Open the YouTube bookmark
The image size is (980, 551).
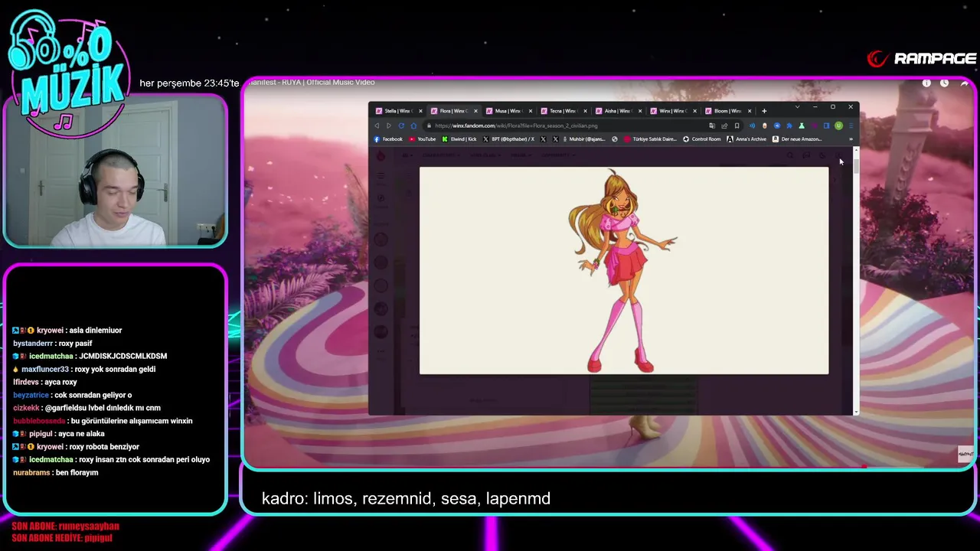coord(422,139)
